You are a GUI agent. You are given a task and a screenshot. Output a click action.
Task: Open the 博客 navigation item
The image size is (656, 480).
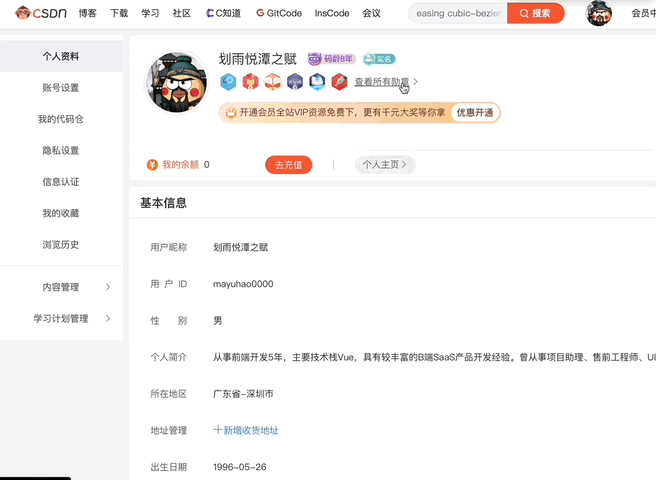88,13
